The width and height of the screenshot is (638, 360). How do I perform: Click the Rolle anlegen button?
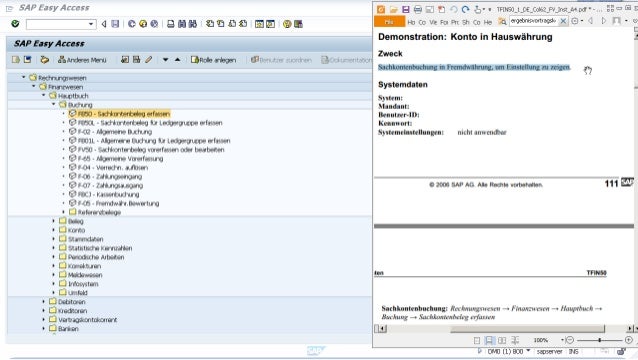pos(214,60)
